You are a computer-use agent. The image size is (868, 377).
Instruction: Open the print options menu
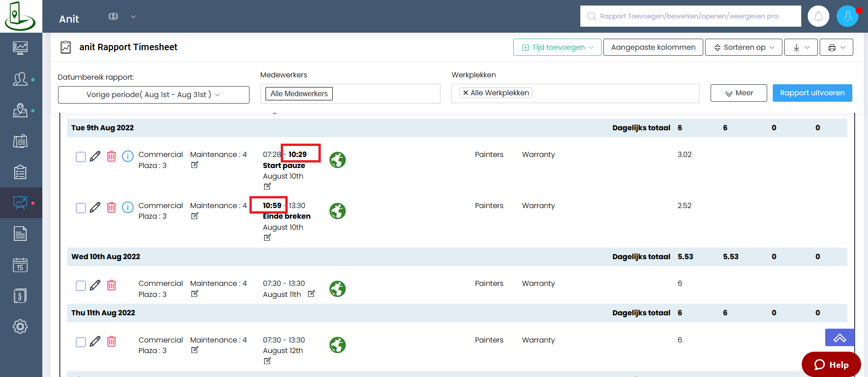[836, 47]
